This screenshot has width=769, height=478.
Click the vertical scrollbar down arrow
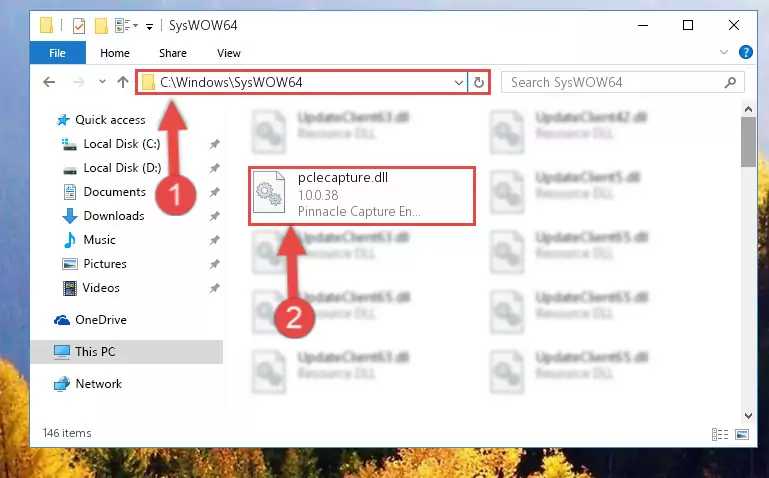[748, 416]
